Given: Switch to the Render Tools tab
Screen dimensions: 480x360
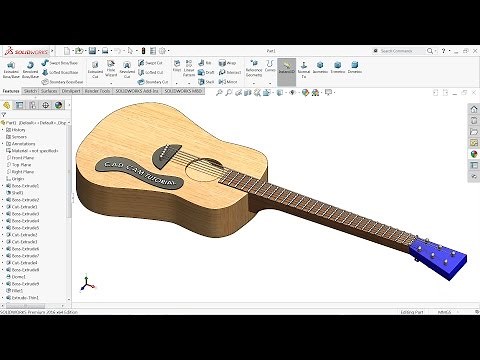Looking at the screenshot, I should [x=97, y=91].
